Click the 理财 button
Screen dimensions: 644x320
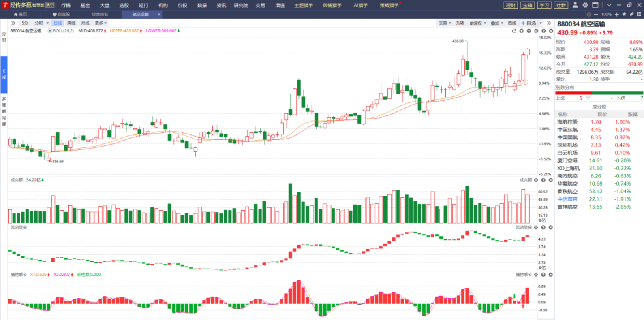point(511,5)
